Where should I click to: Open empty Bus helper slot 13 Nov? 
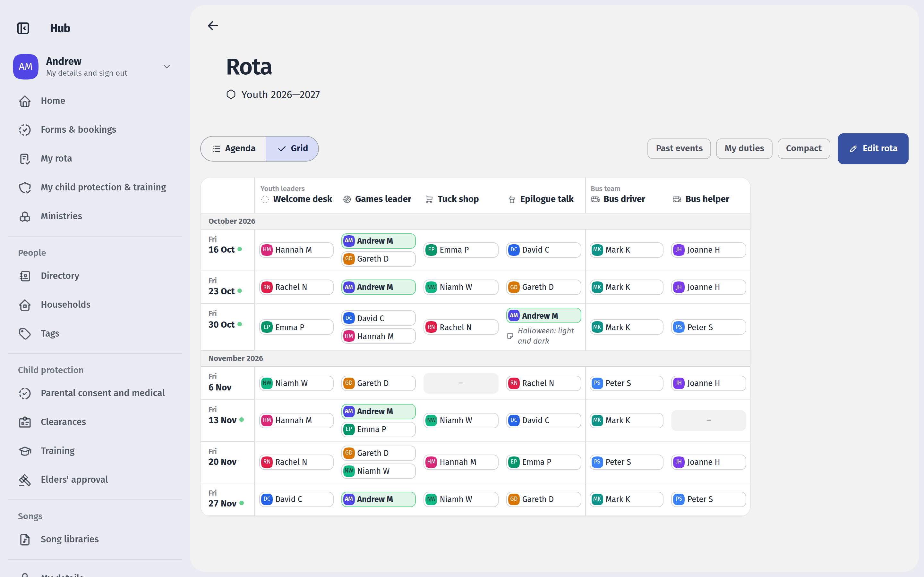point(708,420)
